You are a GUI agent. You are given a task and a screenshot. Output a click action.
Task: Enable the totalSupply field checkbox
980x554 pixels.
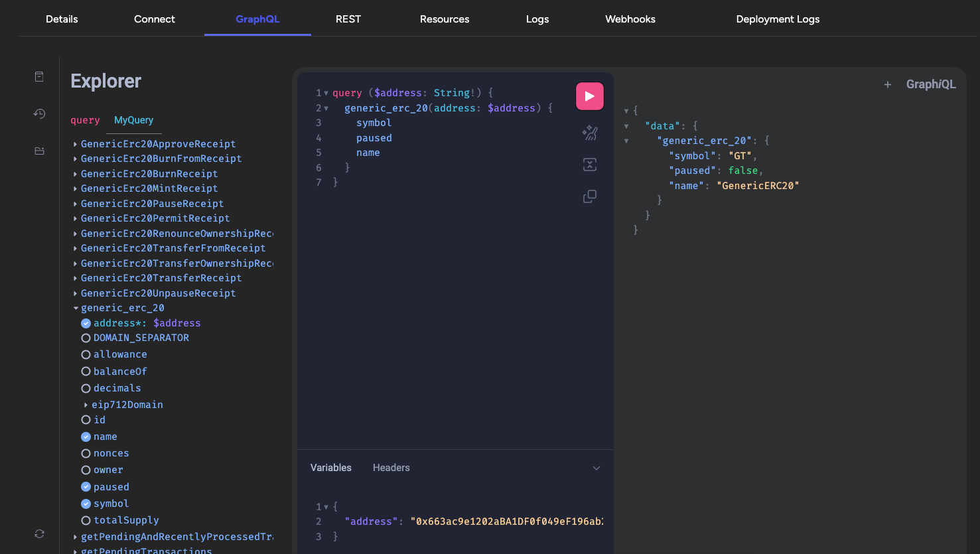point(86,519)
